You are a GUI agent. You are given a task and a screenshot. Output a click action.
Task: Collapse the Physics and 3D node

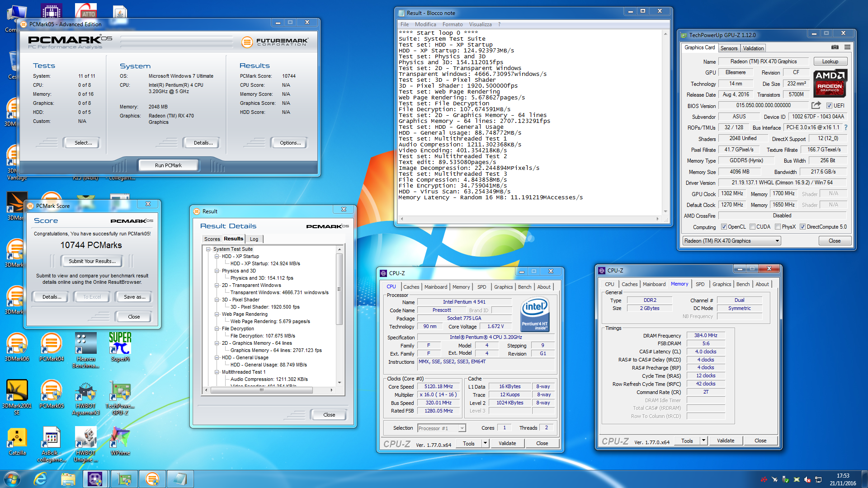pos(217,271)
